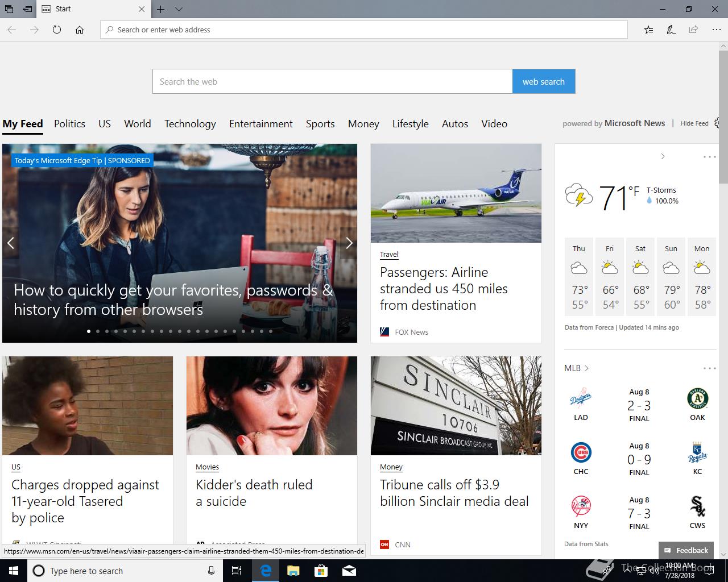Click the Feedback button
The height and width of the screenshot is (582, 728).
pos(686,550)
